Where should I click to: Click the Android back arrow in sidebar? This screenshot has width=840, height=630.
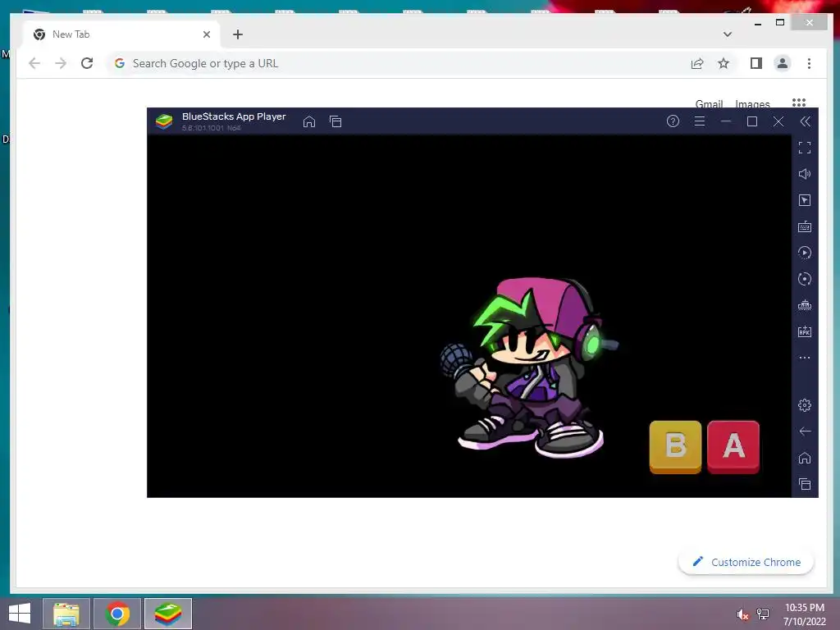[x=805, y=431]
